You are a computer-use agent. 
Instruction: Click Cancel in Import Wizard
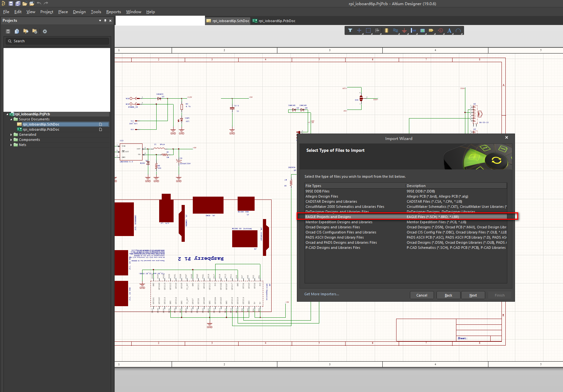coord(422,295)
